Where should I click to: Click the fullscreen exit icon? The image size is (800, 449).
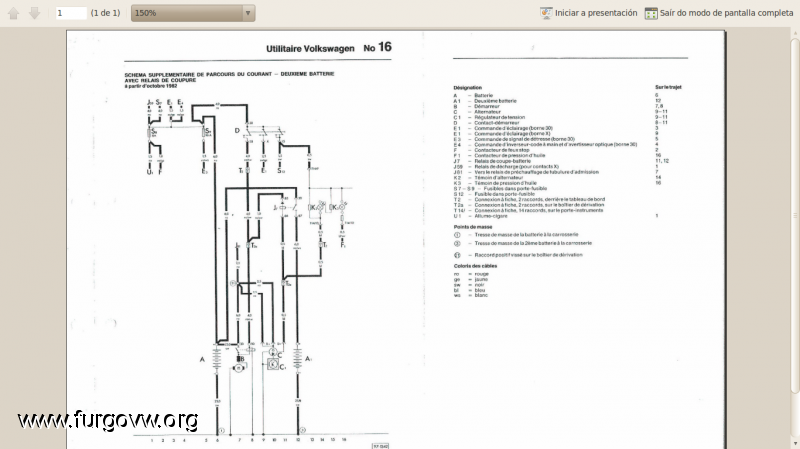point(651,13)
